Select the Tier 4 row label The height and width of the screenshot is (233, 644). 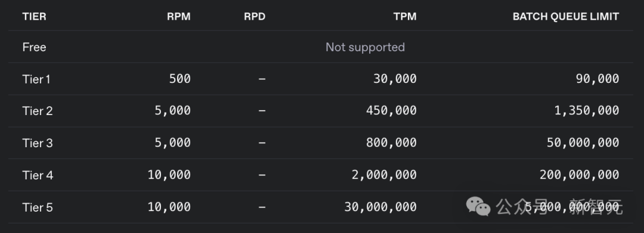pyautogui.click(x=38, y=175)
